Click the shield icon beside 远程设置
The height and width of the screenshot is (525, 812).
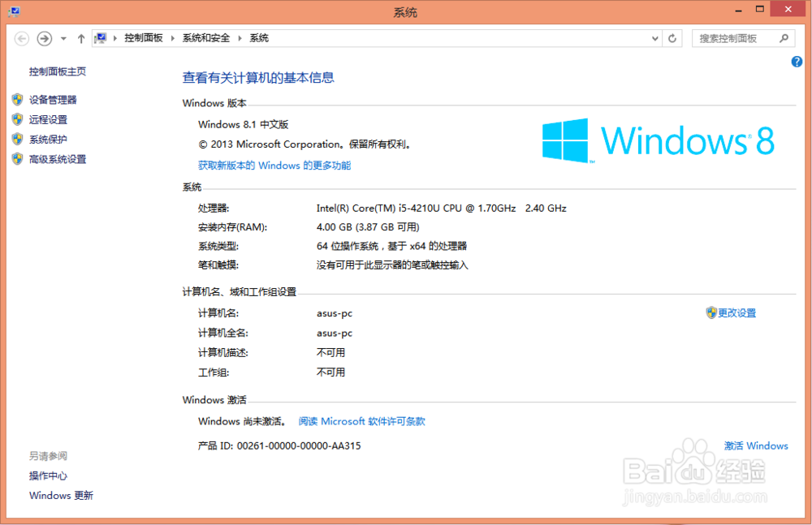coord(18,119)
